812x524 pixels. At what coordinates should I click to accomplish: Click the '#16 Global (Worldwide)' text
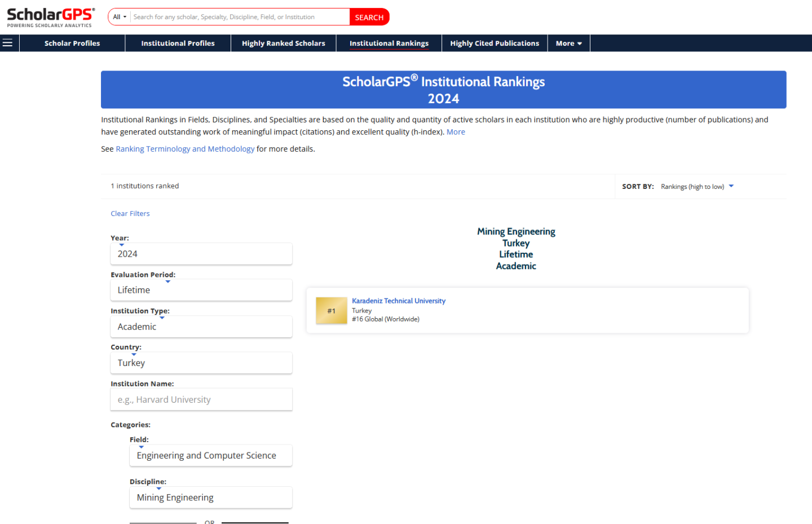coord(386,319)
